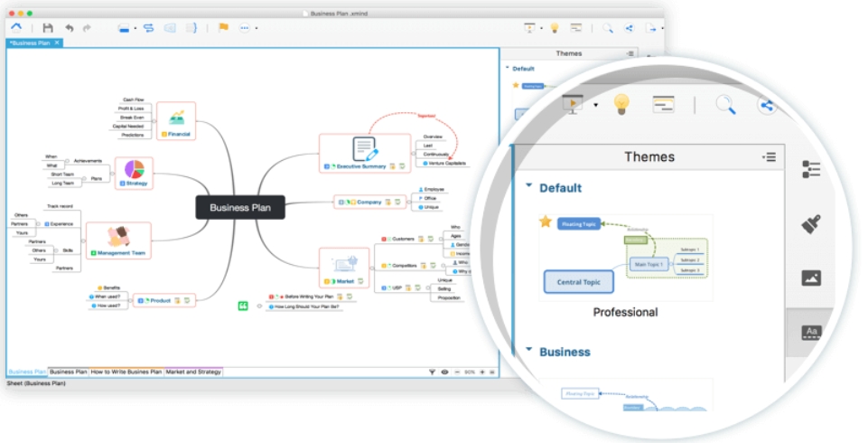Screen dimensions: 868x443
Task: Start Presentation mode in the small top toolbar
Action: (530, 28)
